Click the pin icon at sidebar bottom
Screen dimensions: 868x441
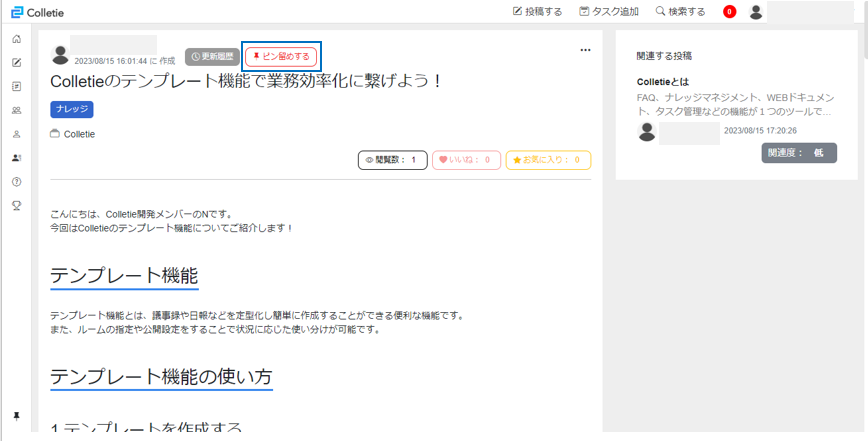click(17, 416)
